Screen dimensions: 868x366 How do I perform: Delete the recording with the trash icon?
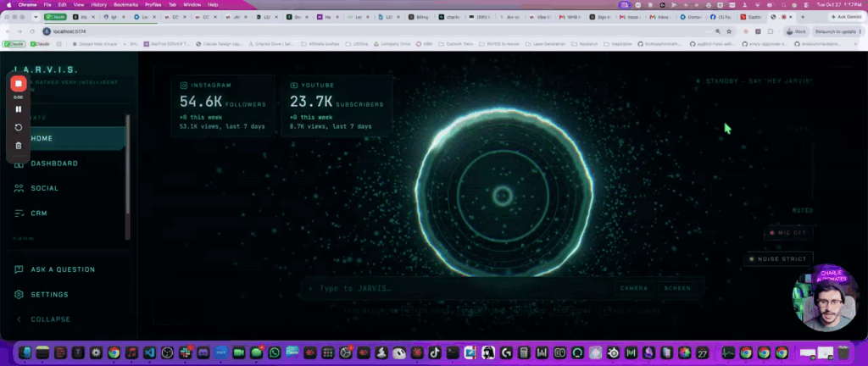pyautogui.click(x=19, y=146)
